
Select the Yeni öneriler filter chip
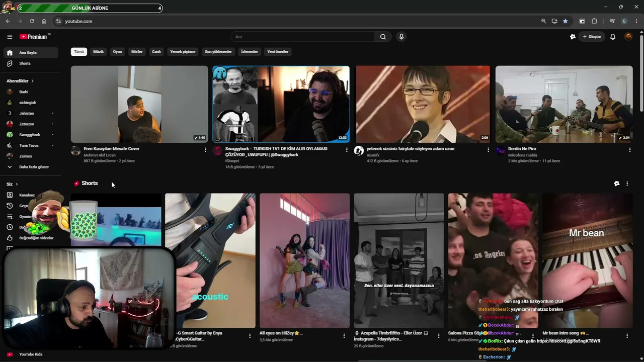coord(278,52)
